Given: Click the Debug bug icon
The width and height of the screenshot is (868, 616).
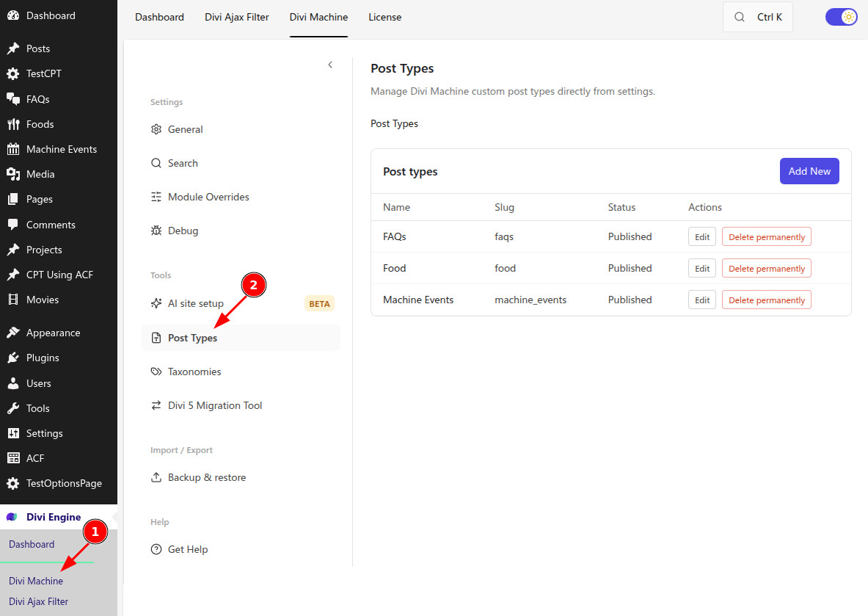Looking at the screenshot, I should [x=156, y=231].
